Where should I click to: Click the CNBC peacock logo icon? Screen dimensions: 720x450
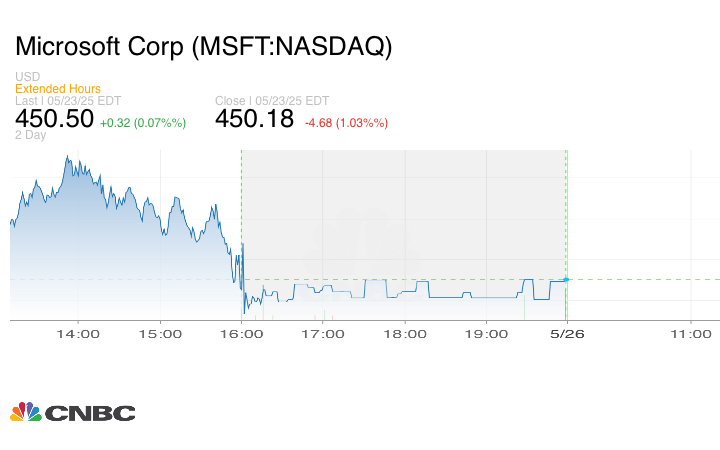click(x=26, y=412)
